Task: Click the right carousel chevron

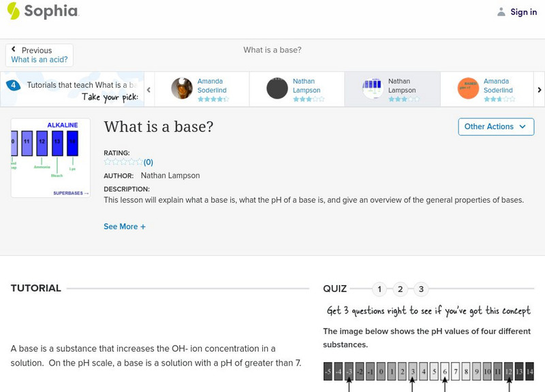Action: pyautogui.click(x=538, y=88)
